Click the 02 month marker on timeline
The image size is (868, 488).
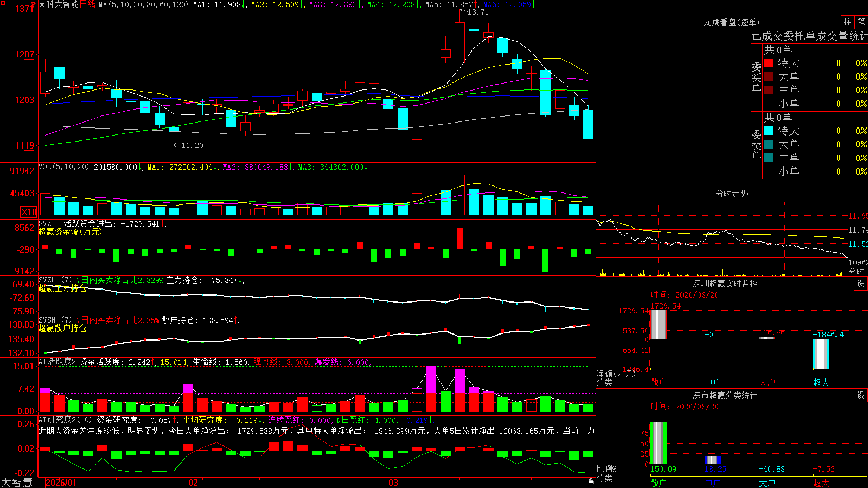193,483
